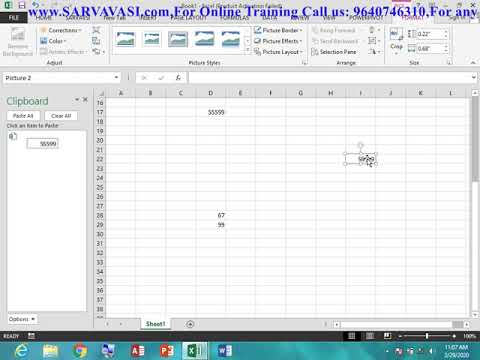Click the Name Box showing Picture 2
The height and width of the screenshot is (360, 480).
(x=58, y=78)
